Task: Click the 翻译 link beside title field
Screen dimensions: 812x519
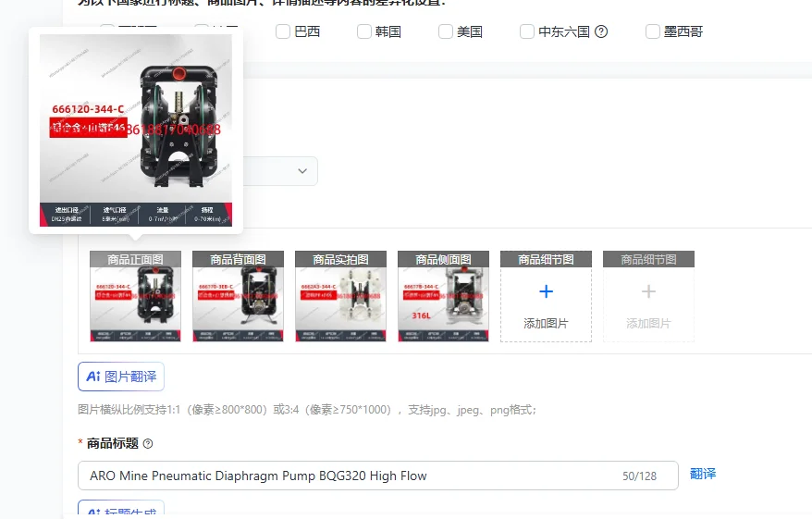Action: 703,474
